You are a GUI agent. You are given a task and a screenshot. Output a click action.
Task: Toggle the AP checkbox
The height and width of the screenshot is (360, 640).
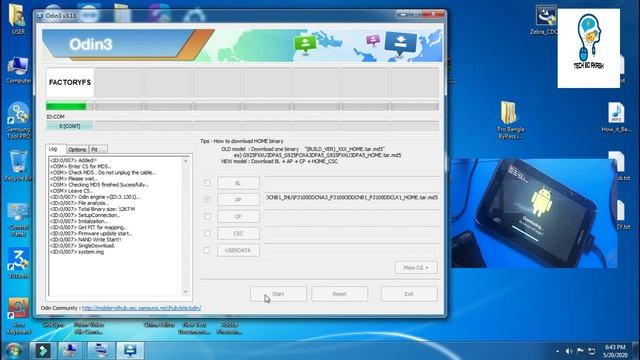tap(207, 199)
